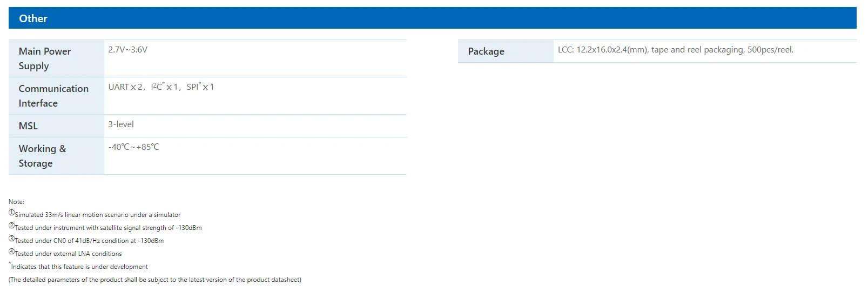This screenshot has height=290, width=868.
Task: Click the satellite signal strength -130dBm note
Action: click(x=108, y=228)
